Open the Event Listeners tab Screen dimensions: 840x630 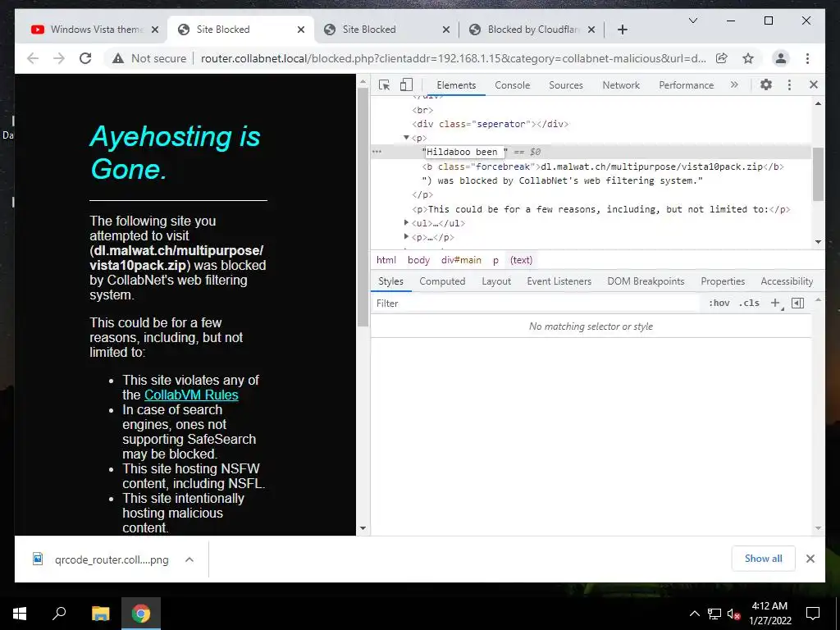click(559, 281)
